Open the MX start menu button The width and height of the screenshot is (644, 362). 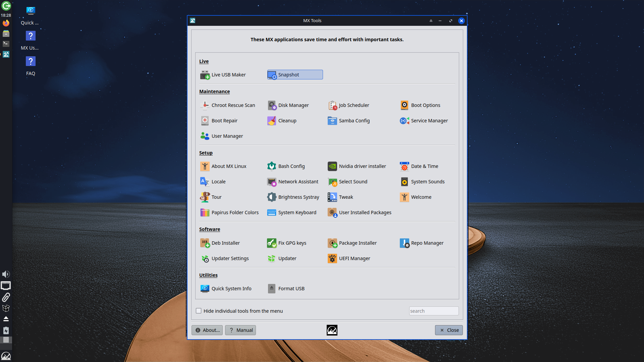coord(6,356)
